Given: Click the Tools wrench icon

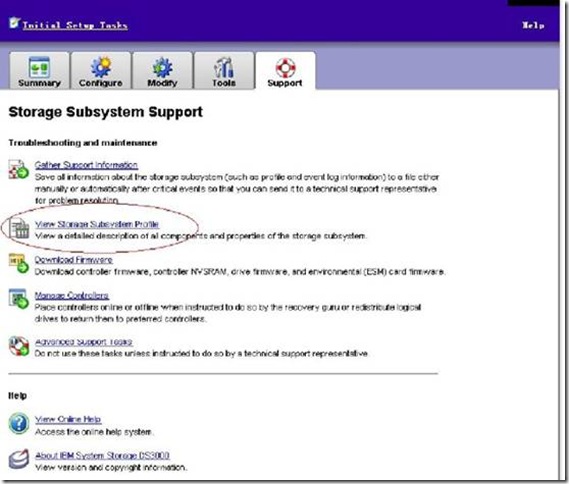Looking at the screenshot, I should [x=224, y=67].
